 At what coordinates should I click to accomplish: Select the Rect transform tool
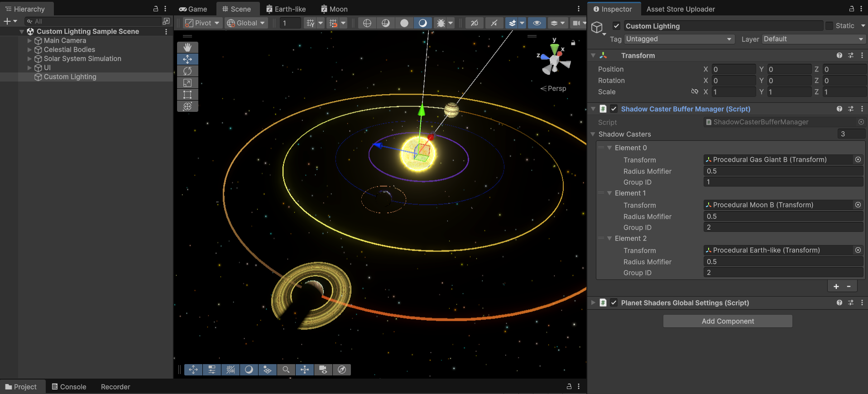[187, 95]
